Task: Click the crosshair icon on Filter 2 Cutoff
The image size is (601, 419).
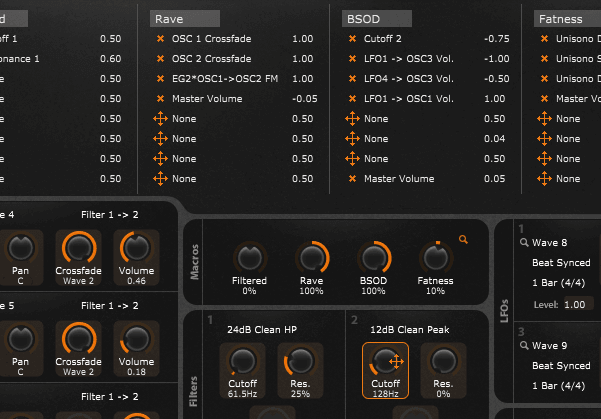Action: pos(395,361)
